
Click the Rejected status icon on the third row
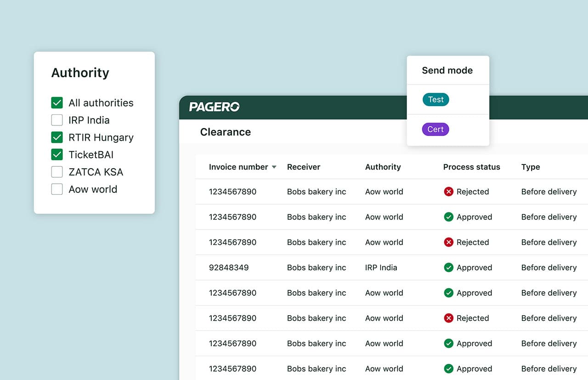(x=448, y=242)
